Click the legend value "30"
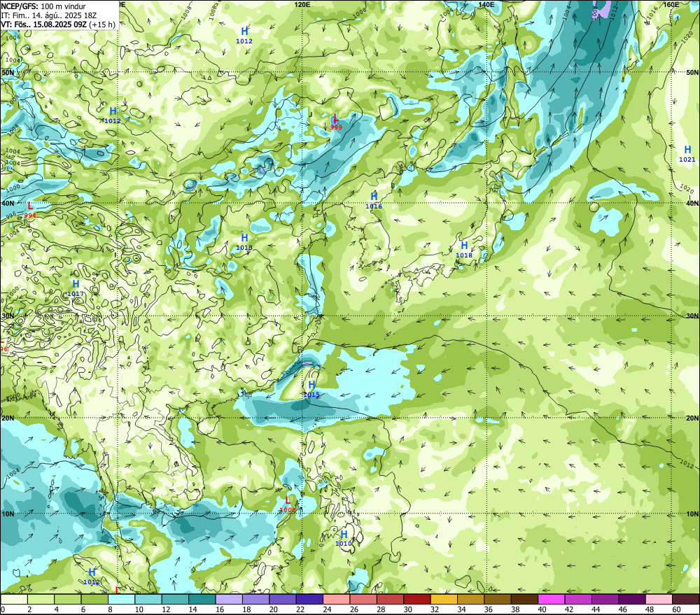The width and height of the screenshot is (700, 615). pos(407,609)
